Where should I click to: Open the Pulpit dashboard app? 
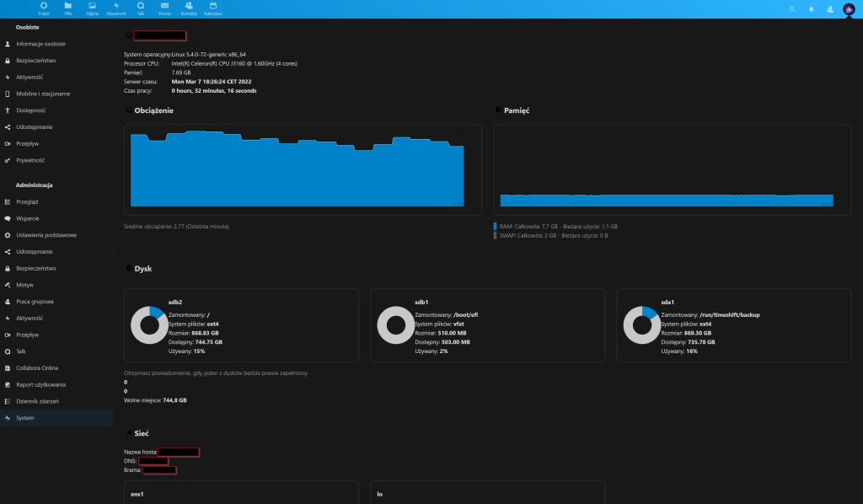(x=44, y=8)
